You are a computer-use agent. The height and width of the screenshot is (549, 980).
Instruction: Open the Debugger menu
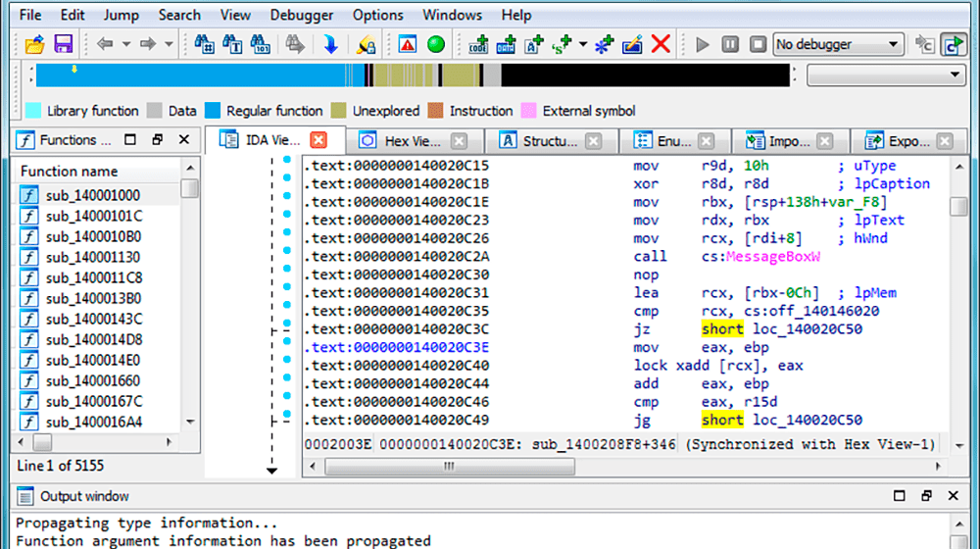click(x=301, y=15)
